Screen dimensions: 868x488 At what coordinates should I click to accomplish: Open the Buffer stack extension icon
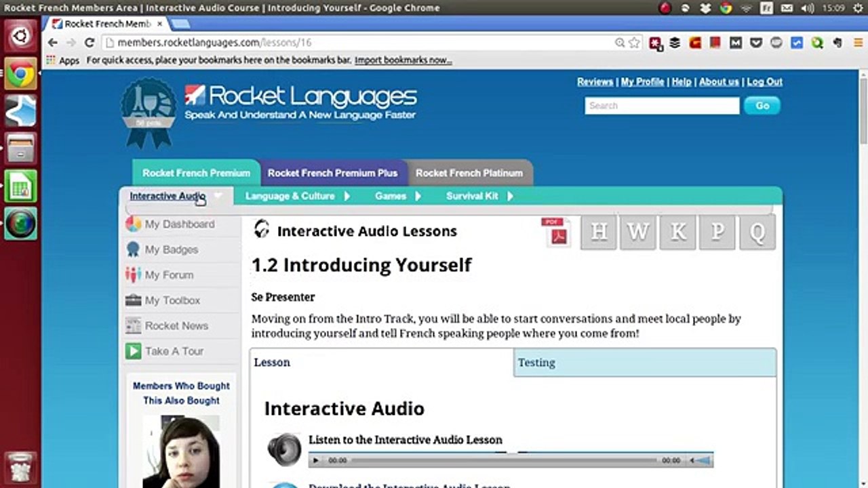[675, 43]
